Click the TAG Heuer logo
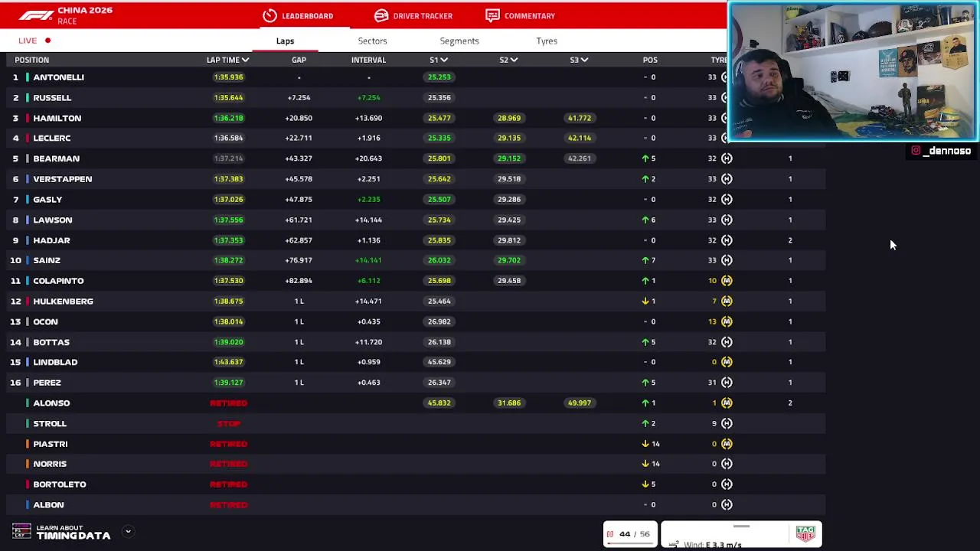 pos(805,533)
